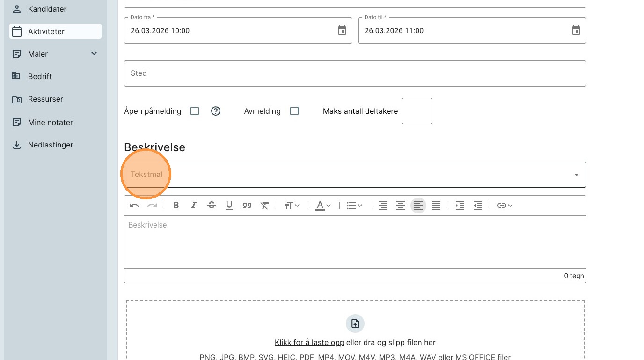The image size is (644, 360).
Task: Open the list style dropdown
Action: [354, 206]
